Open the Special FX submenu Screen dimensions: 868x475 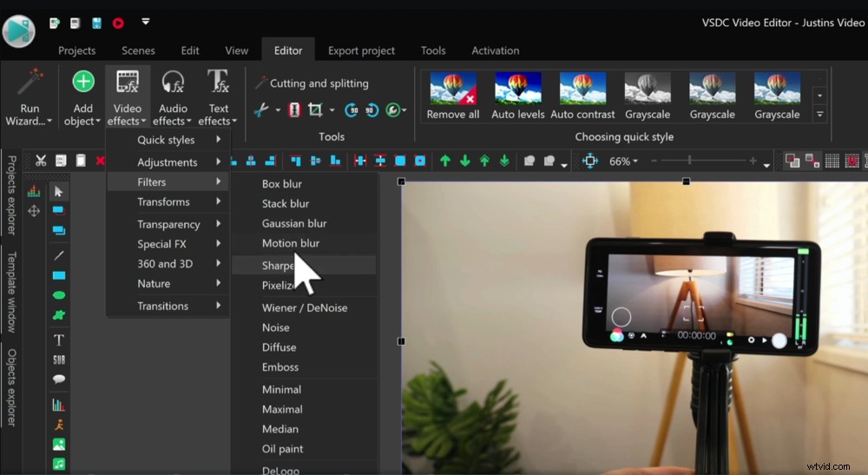[x=168, y=244]
